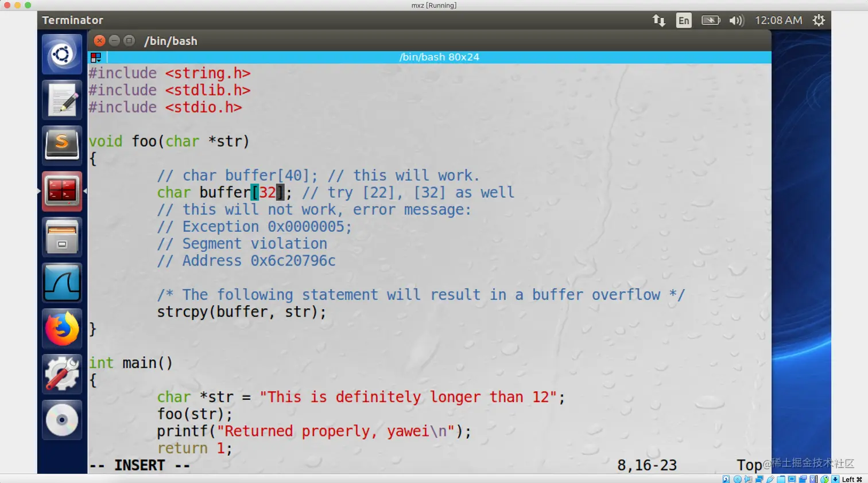Click the 'Exception 0x0000005' comment
Viewport: 868px width, 483px height.
click(x=255, y=227)
